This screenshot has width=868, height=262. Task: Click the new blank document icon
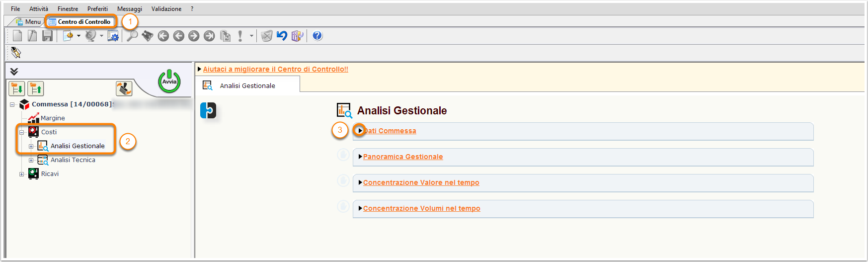tap(17, 36)
